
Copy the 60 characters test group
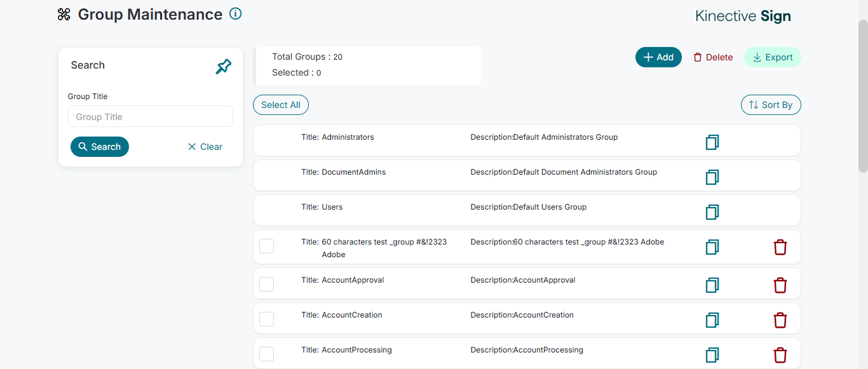click(712, 247)
